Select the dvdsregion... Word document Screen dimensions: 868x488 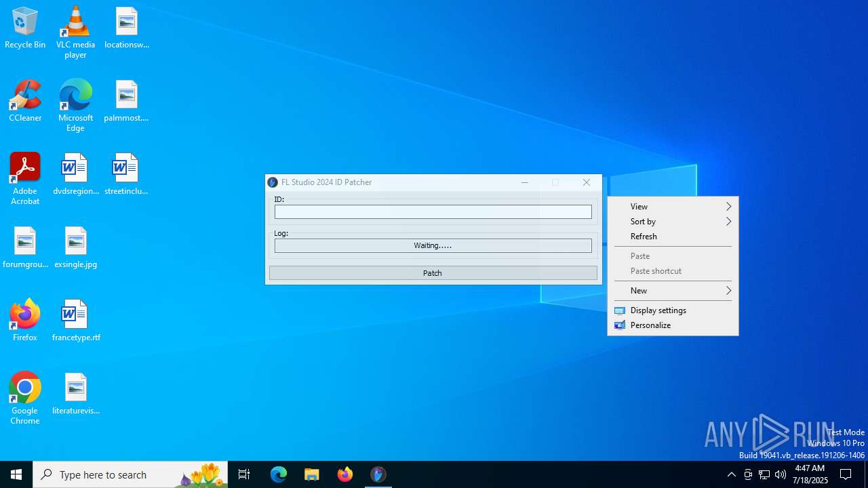tap(75, 174)
